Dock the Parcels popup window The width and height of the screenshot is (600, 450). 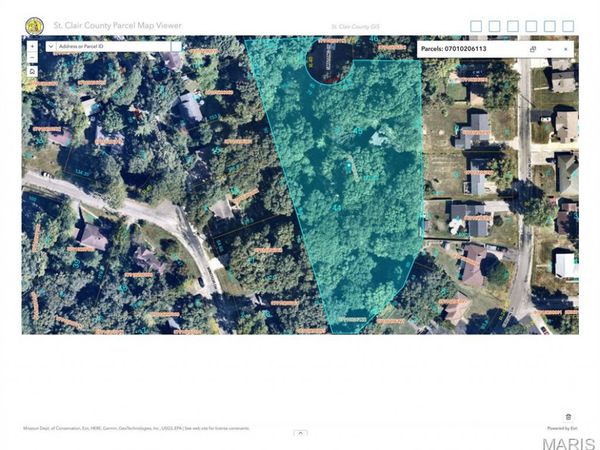point(533,48)
